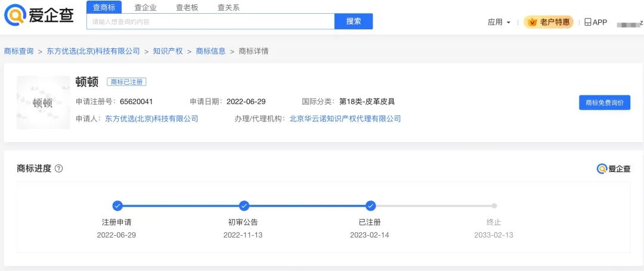The image size is (644, 271).
Task: Click the 爱企查 logo at top left
Action: click(x=39, y=15)
